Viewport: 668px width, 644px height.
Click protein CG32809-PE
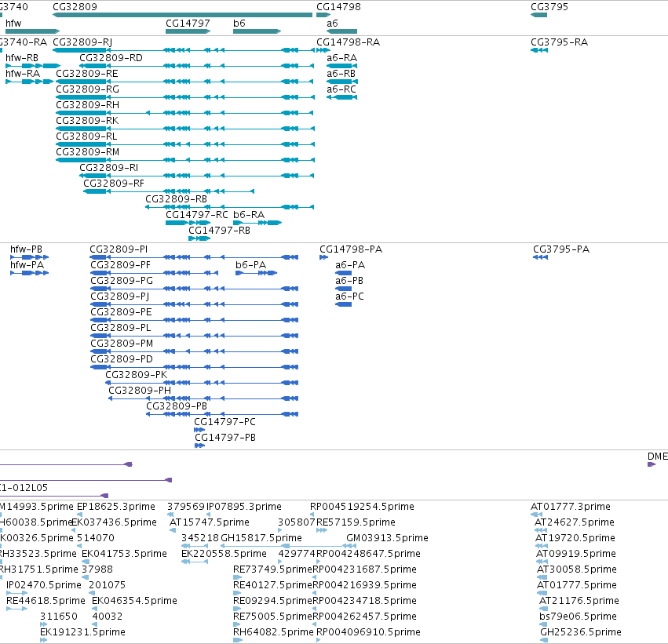[194, 320]
